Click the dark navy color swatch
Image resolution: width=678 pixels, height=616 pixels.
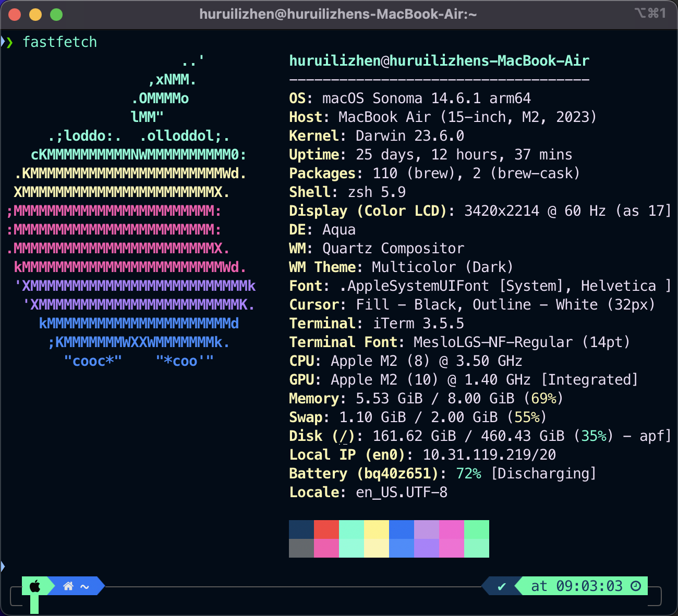[x=301, y=529]
